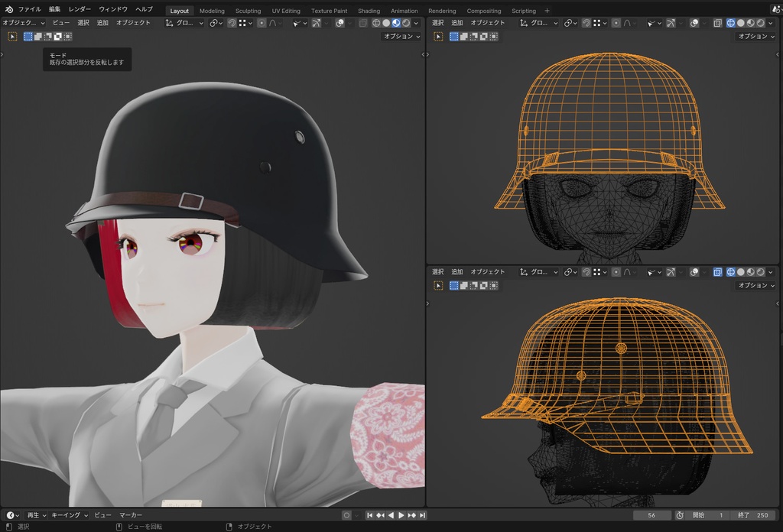This screenshot has height=532, width=783.
Task: Select box select tool in bottom-right viewport
Action: click(438, 285)
